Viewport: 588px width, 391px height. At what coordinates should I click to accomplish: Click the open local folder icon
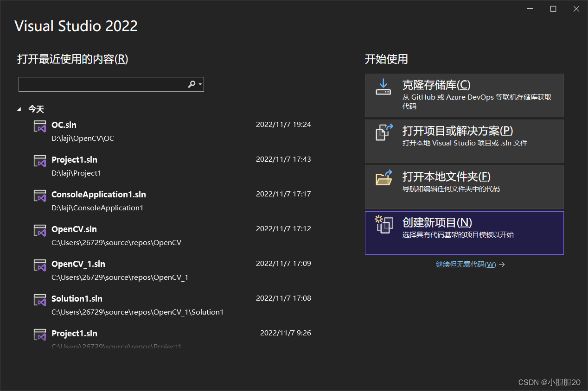coord(384,177)
